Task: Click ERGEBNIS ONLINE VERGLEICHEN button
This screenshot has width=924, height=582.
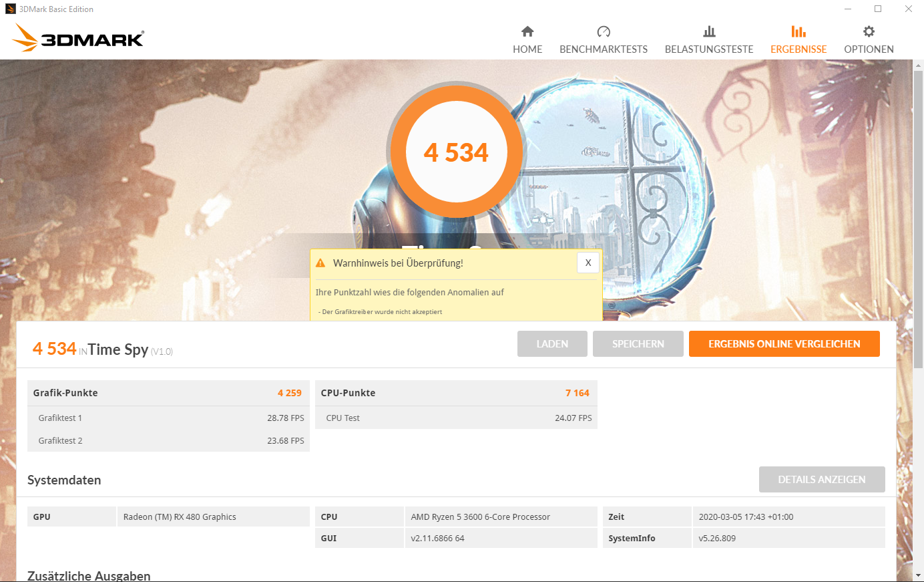Action: pos(784,343)
